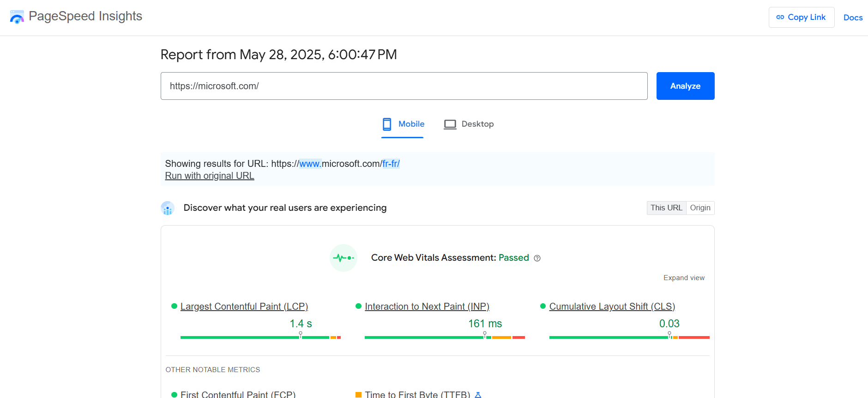The image size is (868, 398).
Task: Click the Copy Link button
Action: point(802,18)
